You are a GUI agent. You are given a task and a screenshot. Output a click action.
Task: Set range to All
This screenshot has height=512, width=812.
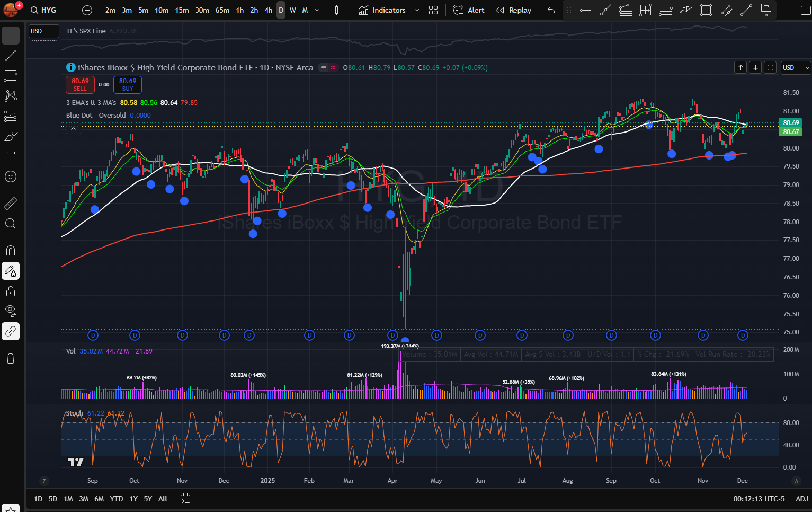coord(163,499)
